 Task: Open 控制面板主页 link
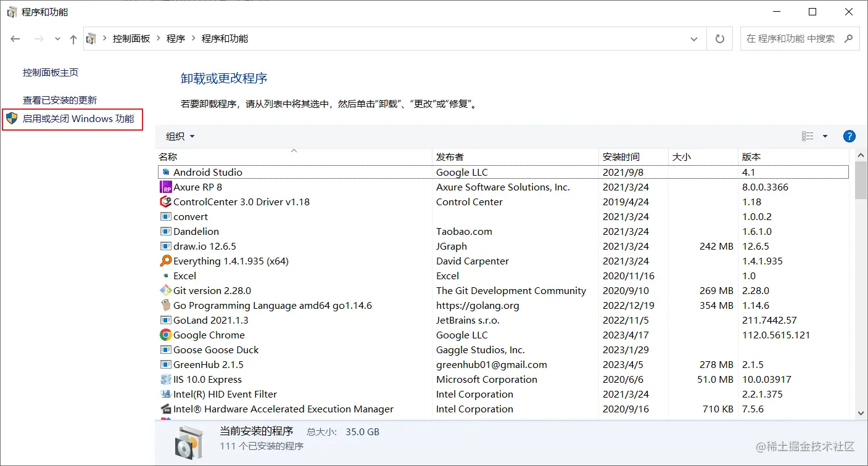(x=51, y=73)
